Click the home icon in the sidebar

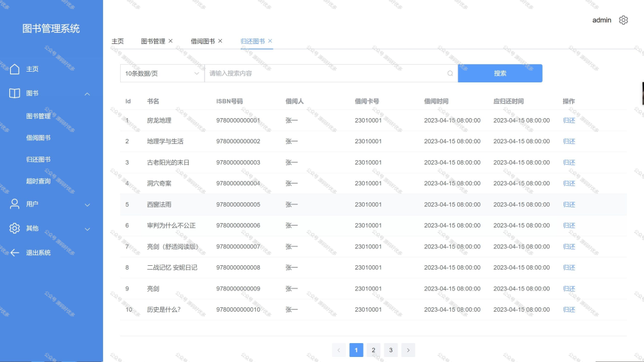15,69
